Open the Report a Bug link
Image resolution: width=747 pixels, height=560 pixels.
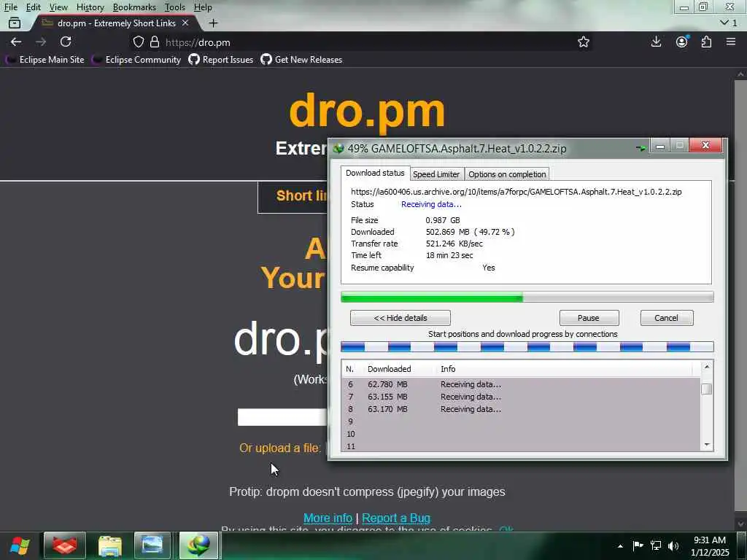pyautogui.click(x=396, y=518)
